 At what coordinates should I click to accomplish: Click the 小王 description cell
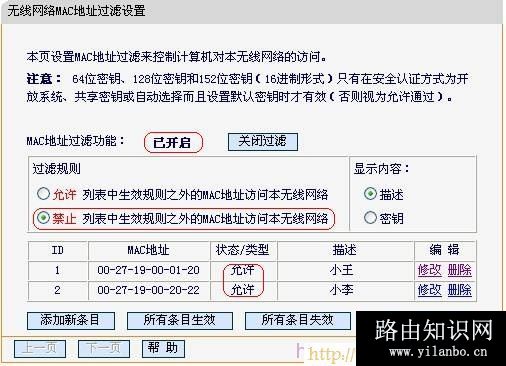tap(345, 270)
